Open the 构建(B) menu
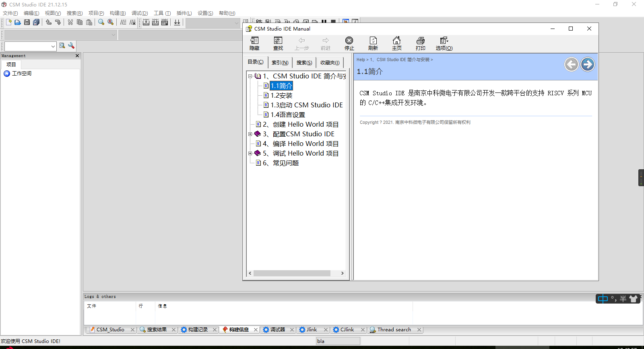The height and width of the screenshot is (349, 644). (118, 13)
